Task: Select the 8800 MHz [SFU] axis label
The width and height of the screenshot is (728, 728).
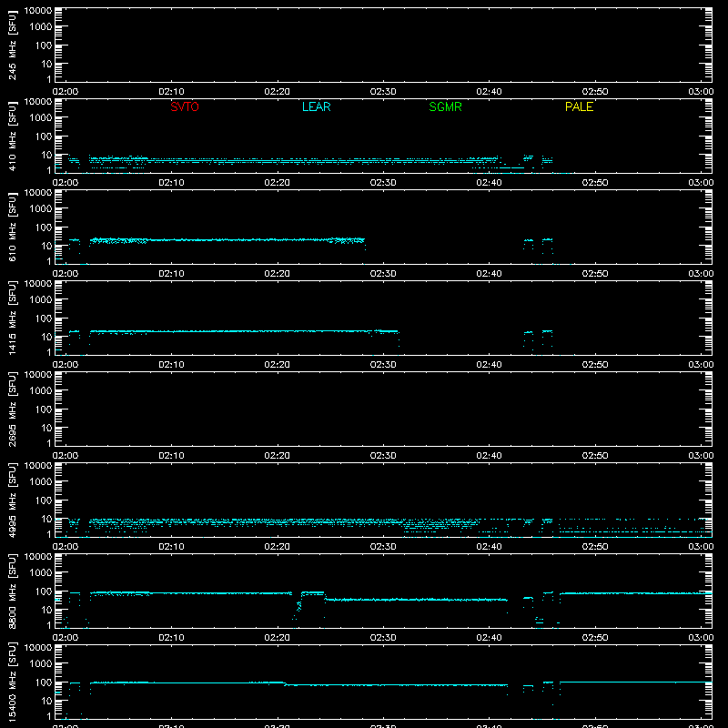Action: pyautogui.click(x=13, y=591)
